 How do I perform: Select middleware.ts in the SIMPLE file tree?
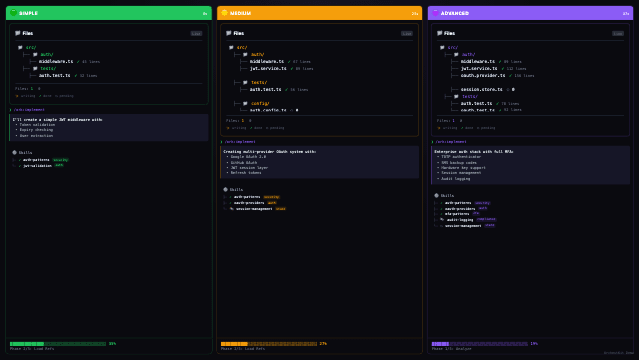click(x=56, y=62)
